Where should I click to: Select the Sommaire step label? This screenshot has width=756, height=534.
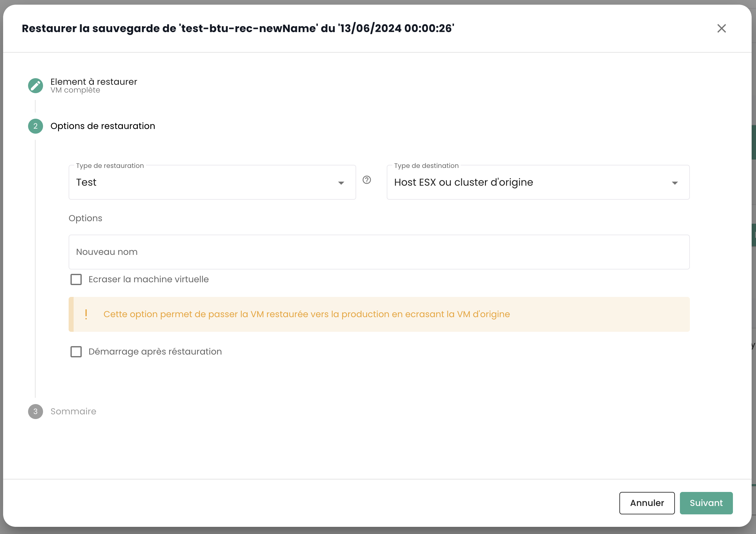73,411
